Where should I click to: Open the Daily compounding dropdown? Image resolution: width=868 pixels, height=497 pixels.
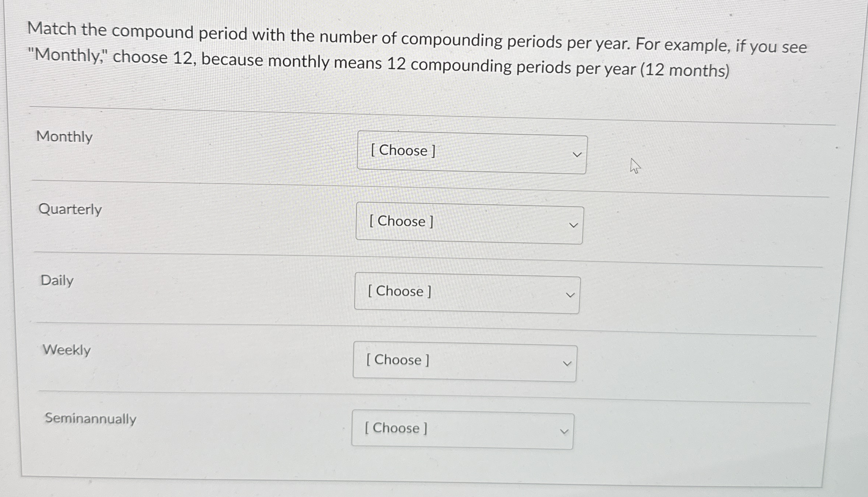tap(467, 294)
